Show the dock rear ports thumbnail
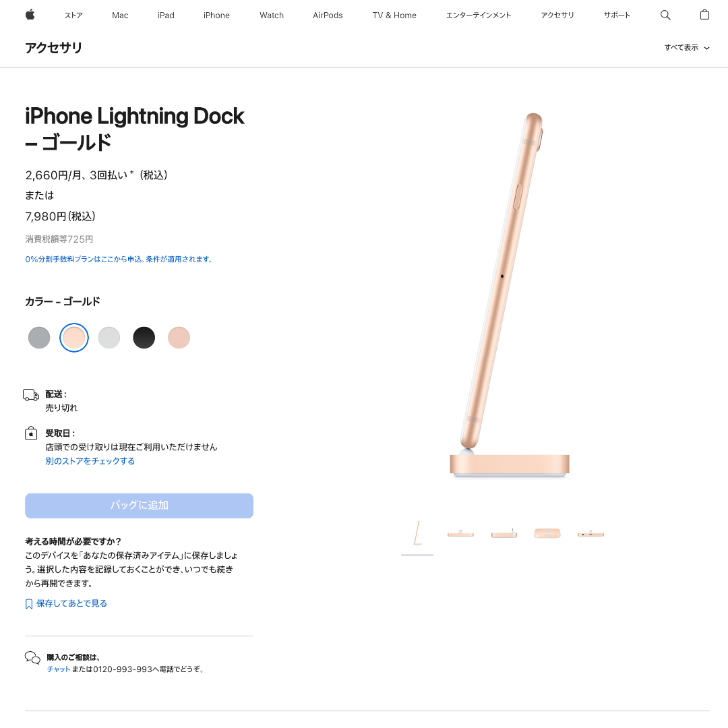 click(x=590, y=534)
